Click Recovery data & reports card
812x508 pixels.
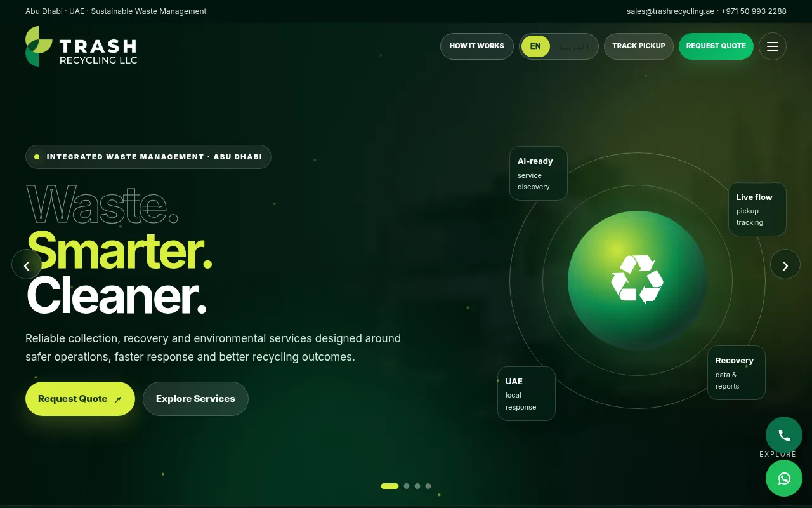(737, 373)
